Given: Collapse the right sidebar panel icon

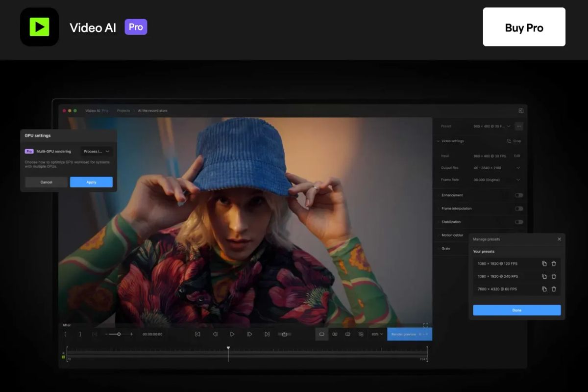Looking at the screenshot, I should coord(521,111).
